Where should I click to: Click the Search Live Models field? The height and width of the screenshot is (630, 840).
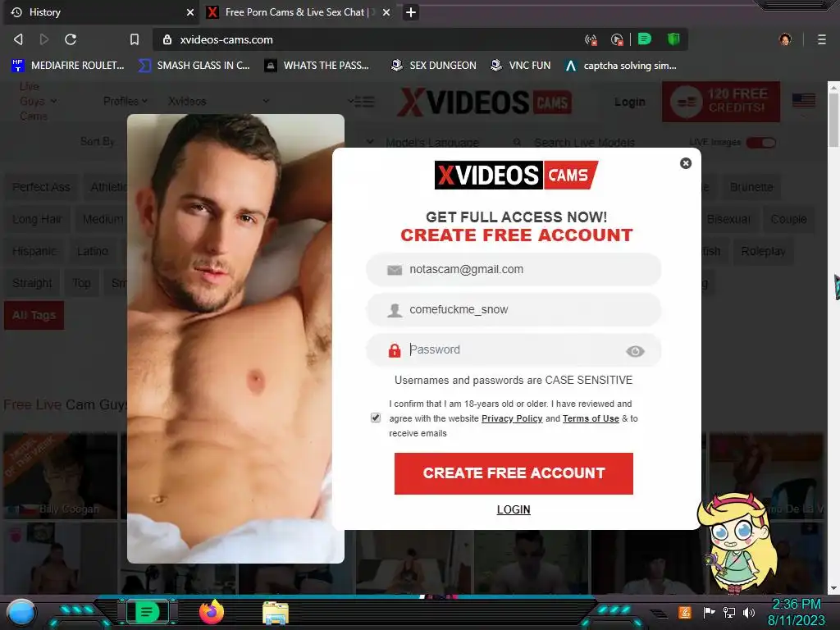pyautogui.click(x=584, y=143)
